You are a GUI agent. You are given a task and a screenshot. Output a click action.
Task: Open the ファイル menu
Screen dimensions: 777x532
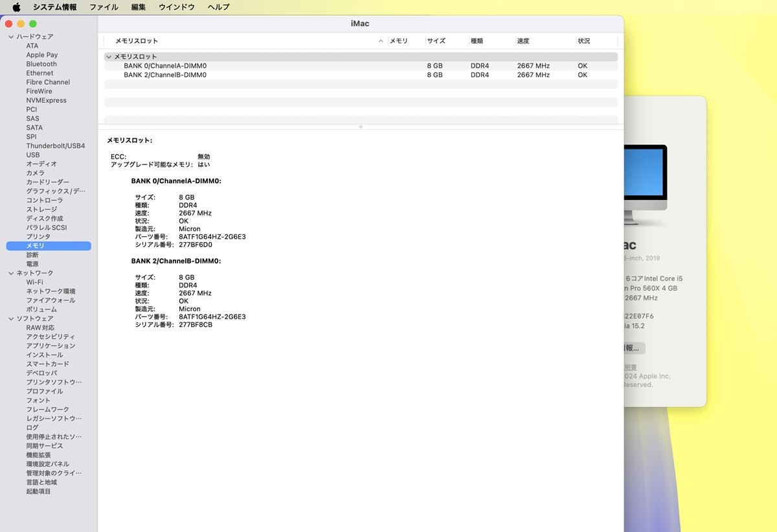pos(104,7)
